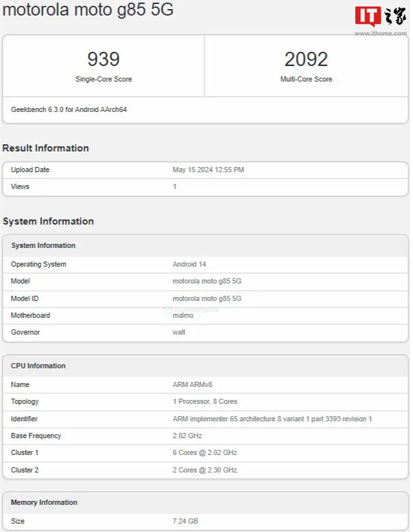Select the 2092 multi-core score value
This screenshot has width=413, height=532.
tap(306, 60)
